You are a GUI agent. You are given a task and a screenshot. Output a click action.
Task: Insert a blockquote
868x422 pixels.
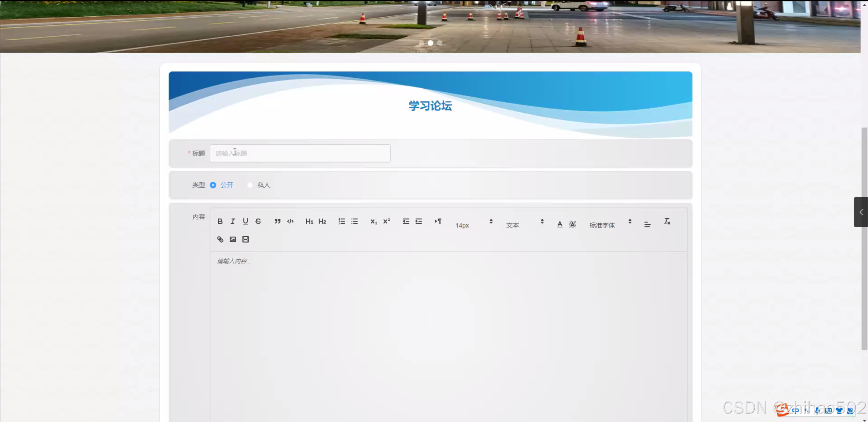(x=277, y=221)
